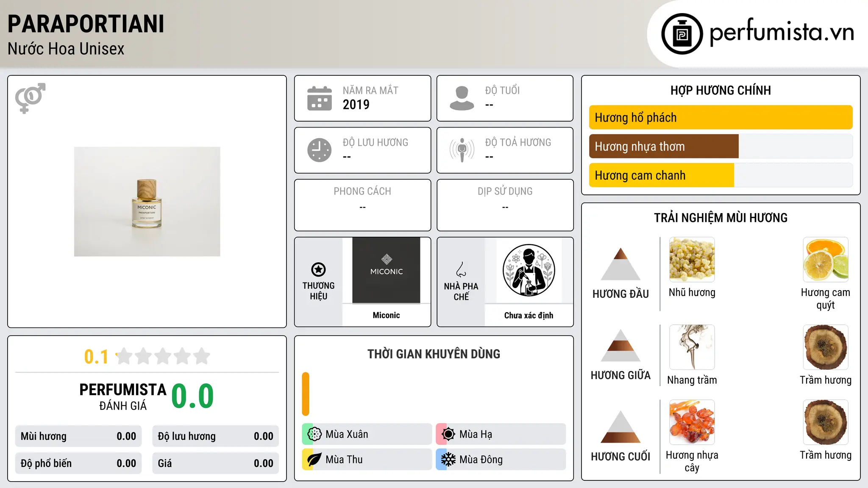Select the Trầm hương image in Hương giữa
This screenshot has width=868, height=488.
tap(826, 347)
